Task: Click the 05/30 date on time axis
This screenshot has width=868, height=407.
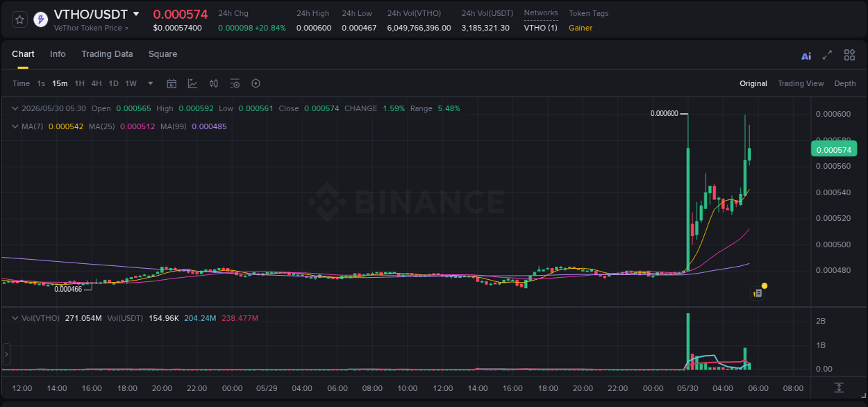Action: [x=687, y=388]
